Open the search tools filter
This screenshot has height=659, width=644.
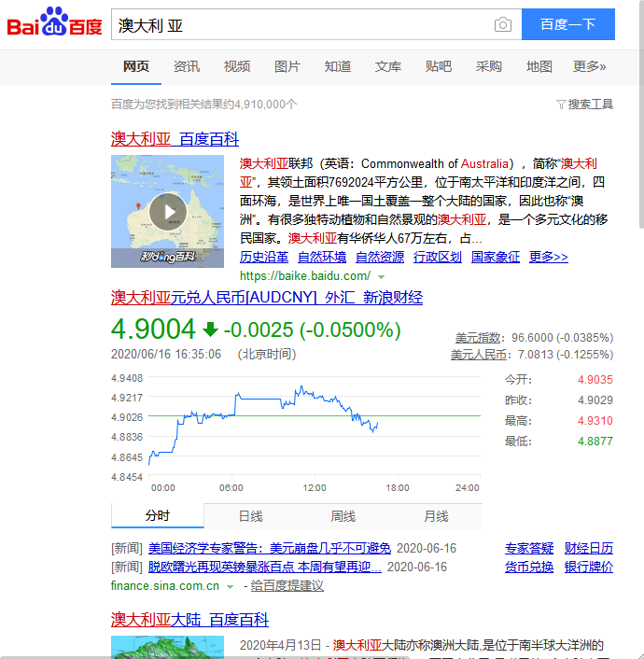coord(584,105)
